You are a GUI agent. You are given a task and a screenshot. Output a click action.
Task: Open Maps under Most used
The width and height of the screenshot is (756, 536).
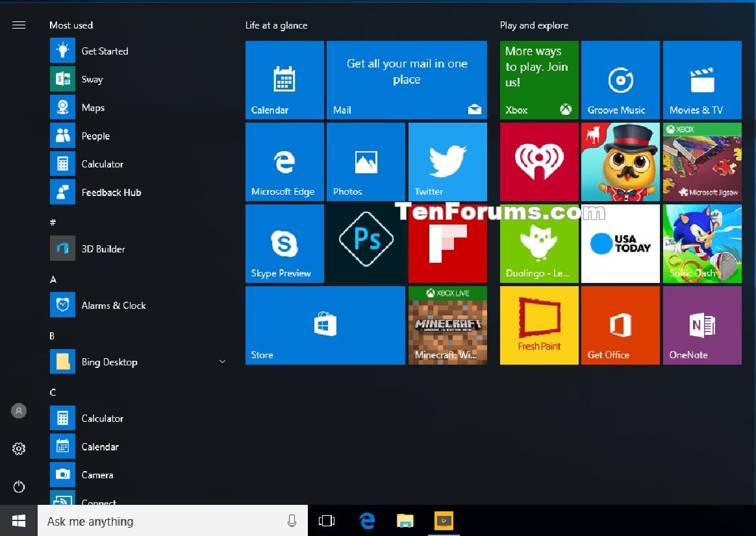pyautogui.click(x=93, y=107)
